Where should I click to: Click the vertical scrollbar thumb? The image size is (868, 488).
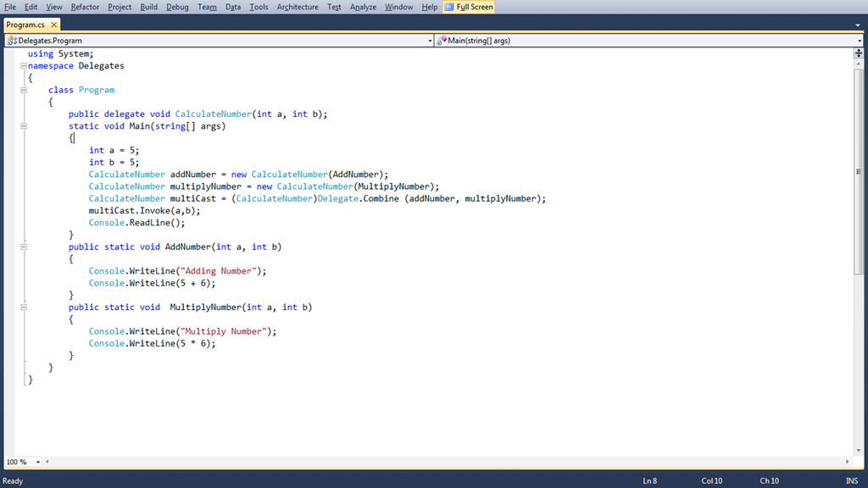(x=859, y=171)
